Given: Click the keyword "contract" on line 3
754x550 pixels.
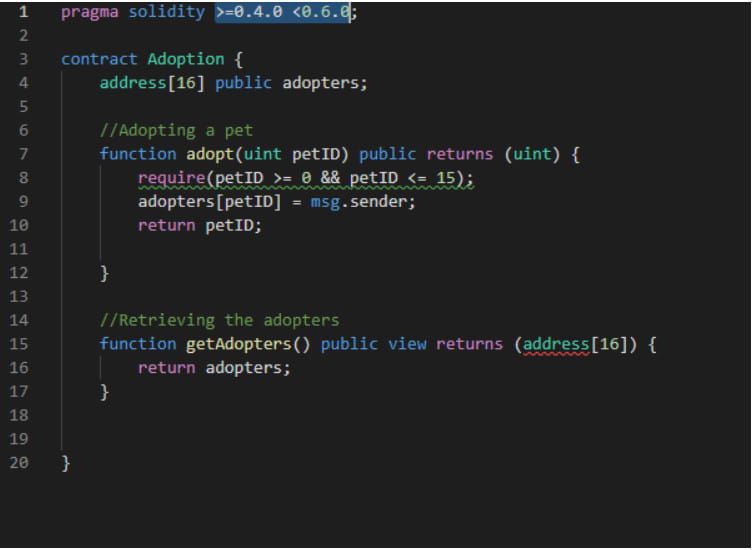Looking at the screenshot, I should point(99,59).
